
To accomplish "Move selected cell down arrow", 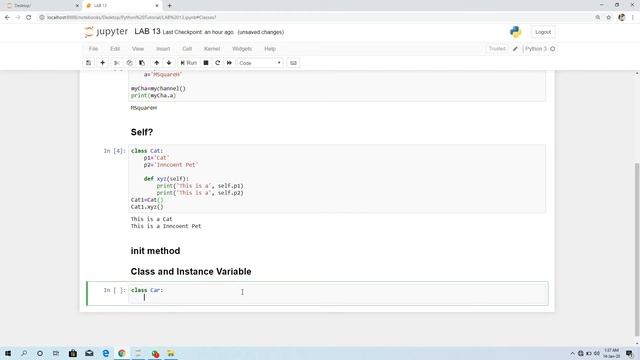I will pyautogui.click(x=169, y=63).
